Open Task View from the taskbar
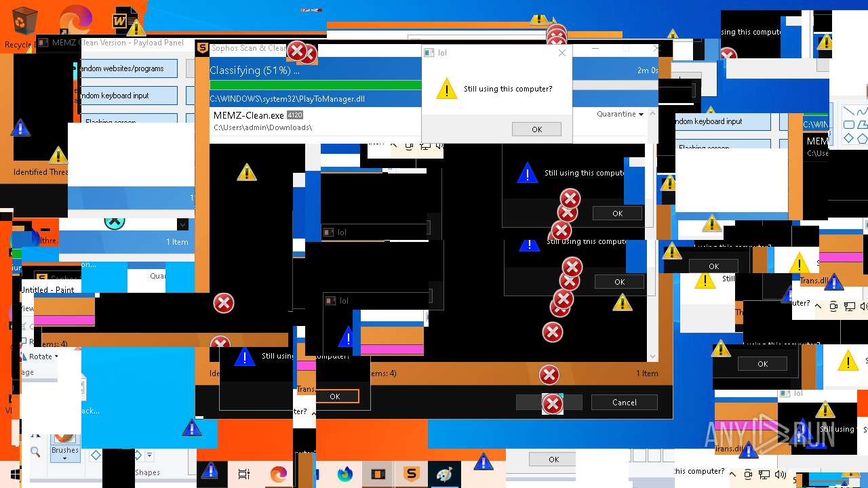Viewport: 868px width, 488px height. (244, 475)
